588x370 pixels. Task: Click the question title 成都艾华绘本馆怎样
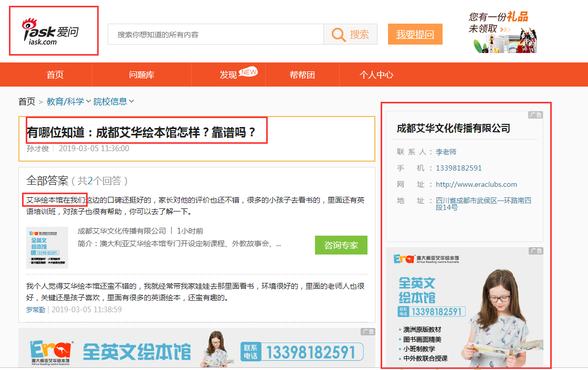[141, 132]
